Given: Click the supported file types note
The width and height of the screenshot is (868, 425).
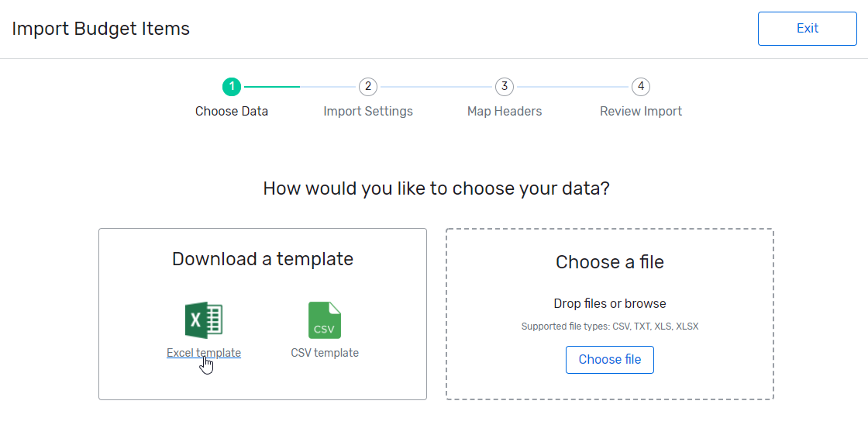Looking at the screenshot, I should 610,327.
